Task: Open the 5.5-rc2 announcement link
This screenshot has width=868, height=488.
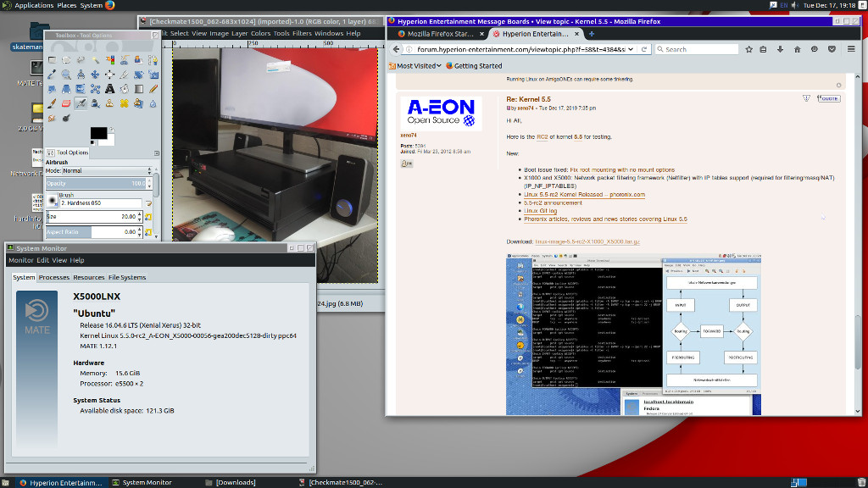Action: click(x=553, y=202)
